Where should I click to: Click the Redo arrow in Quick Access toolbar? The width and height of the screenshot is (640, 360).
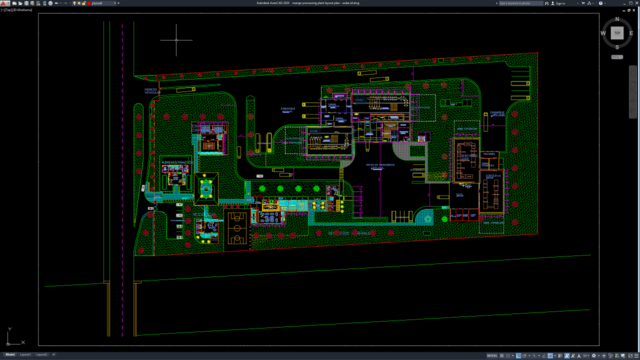point(66,3)
